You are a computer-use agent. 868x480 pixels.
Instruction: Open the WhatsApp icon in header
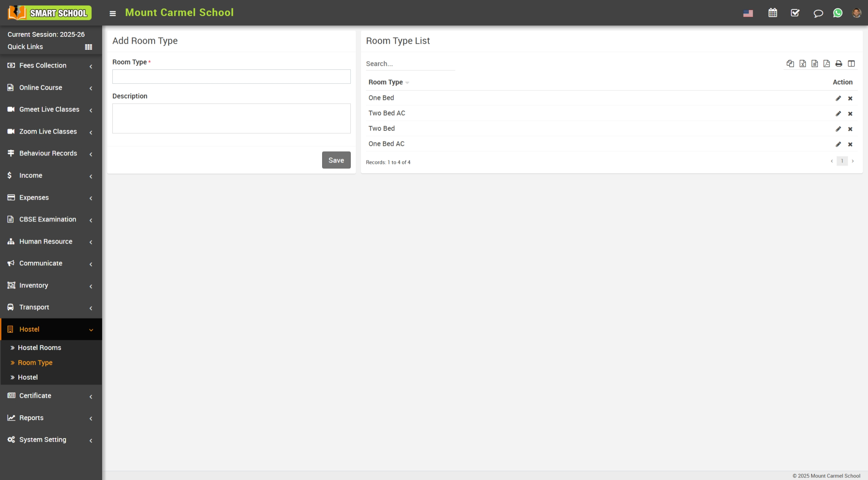tap(838, 13)
